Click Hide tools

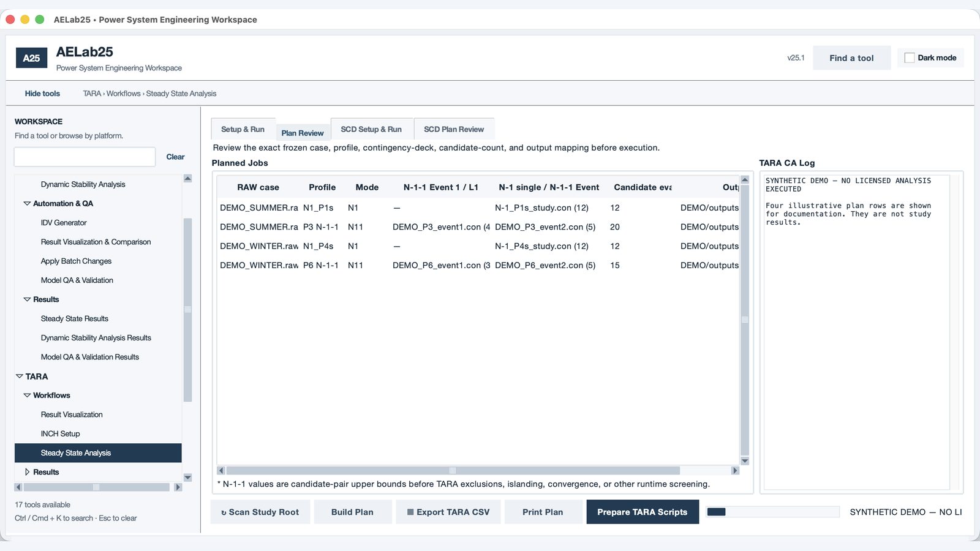(x=42, y=94)
